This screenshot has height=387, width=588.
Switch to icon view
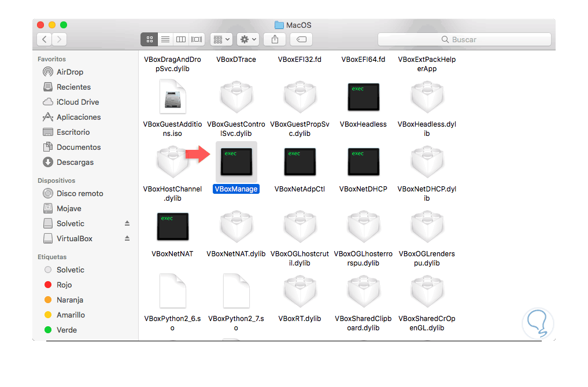149,39
